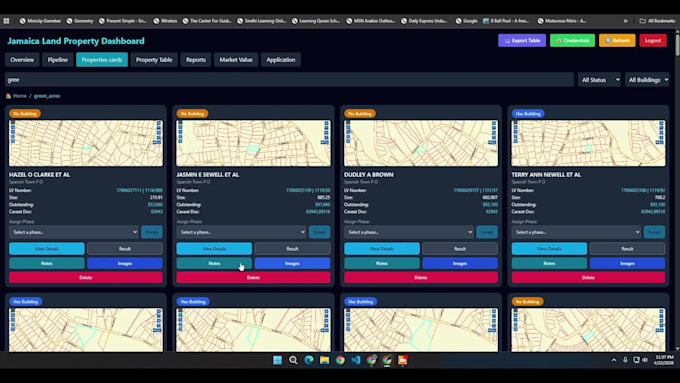This screenshot has width=680, height=383.
Task: Open phase dropdown on Terry Ann Newell card
Action: pyautogui.click(x=576, y=232)
